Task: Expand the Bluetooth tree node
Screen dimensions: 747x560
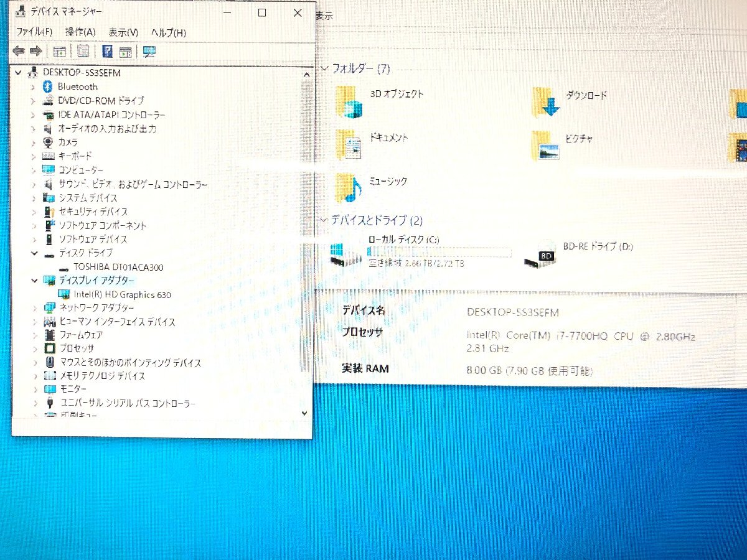Action: point(34,86)
